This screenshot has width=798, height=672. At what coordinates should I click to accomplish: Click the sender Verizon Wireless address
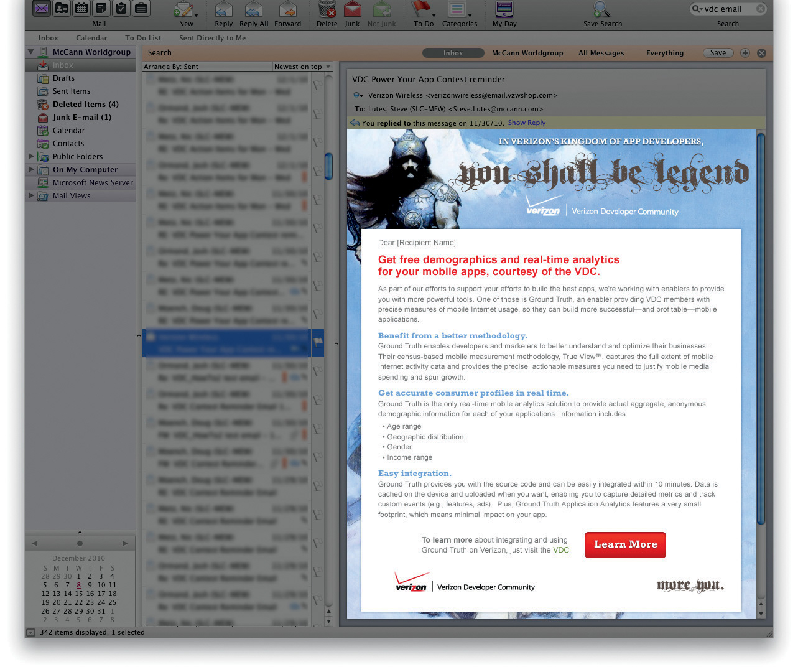pyautogui.click(x=462, y=95)
